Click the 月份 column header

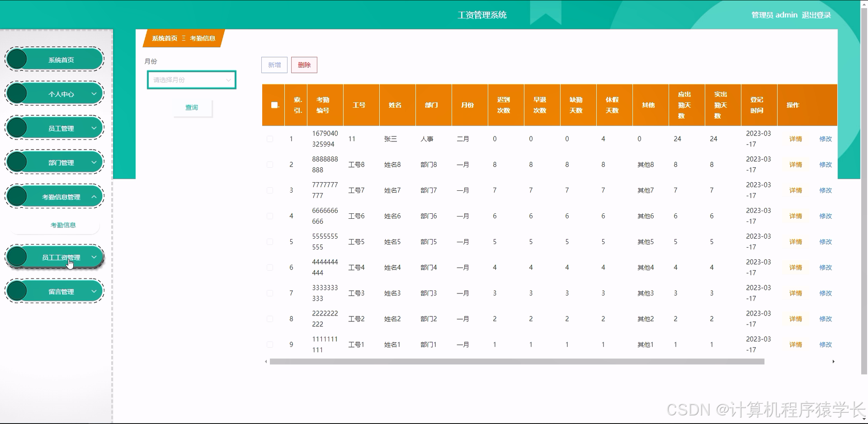470,105
